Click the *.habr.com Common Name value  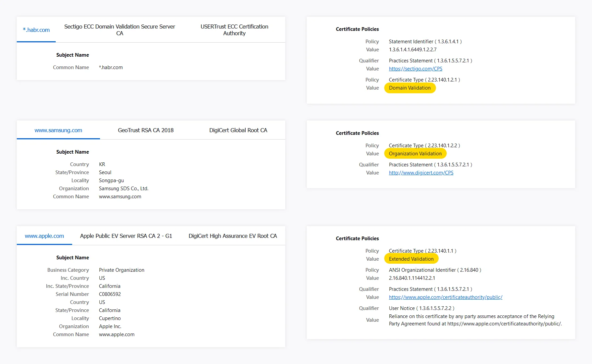(111, 67)
